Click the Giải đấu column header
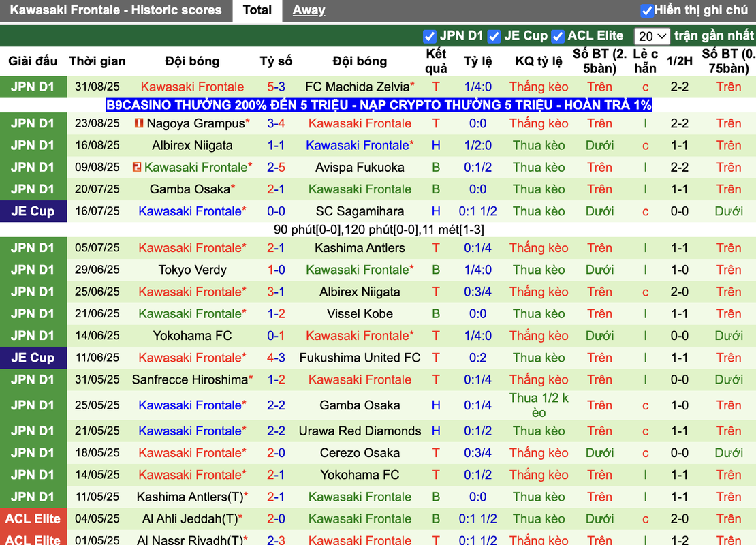 coord(33,61)
